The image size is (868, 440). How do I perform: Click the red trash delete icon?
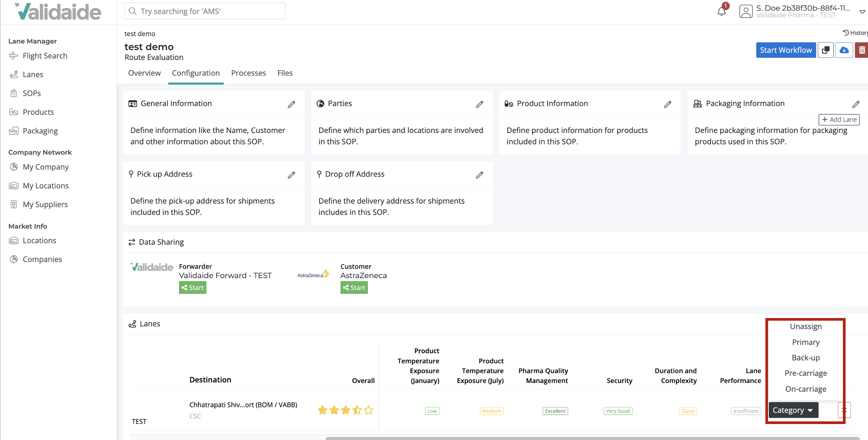[x=862, y=50]
